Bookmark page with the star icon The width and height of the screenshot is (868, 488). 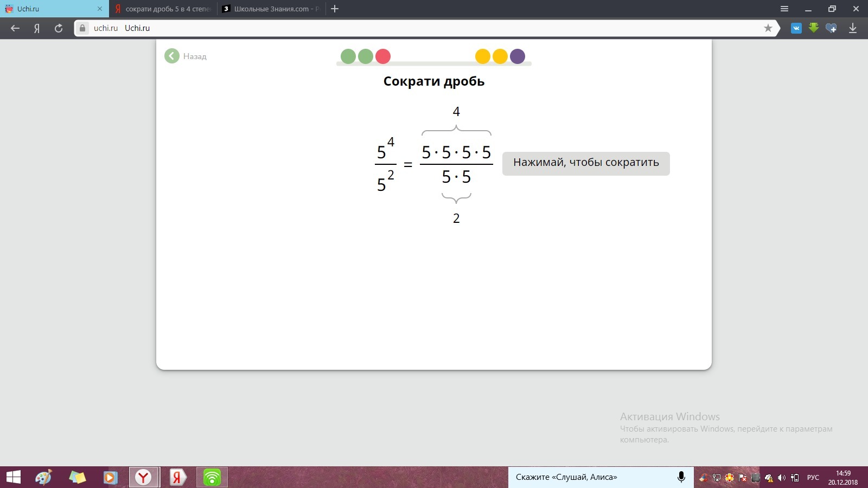click(x=768, y=28)
